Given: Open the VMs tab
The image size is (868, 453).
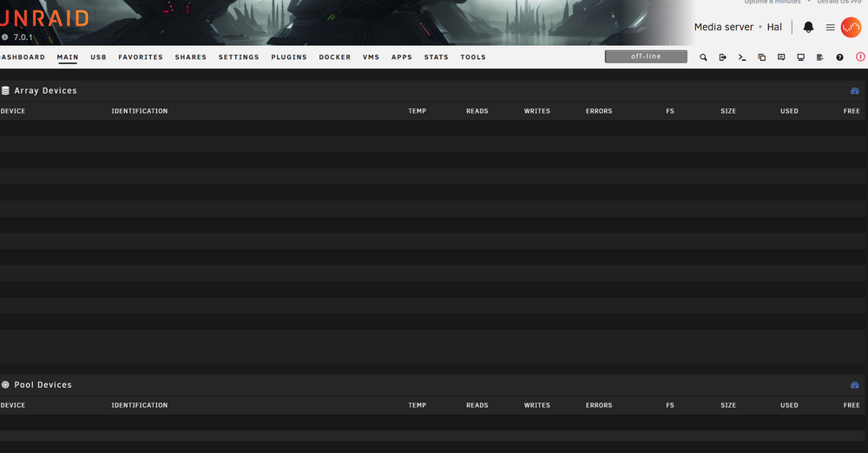Looking at the screenshot, I should (371, 57).
